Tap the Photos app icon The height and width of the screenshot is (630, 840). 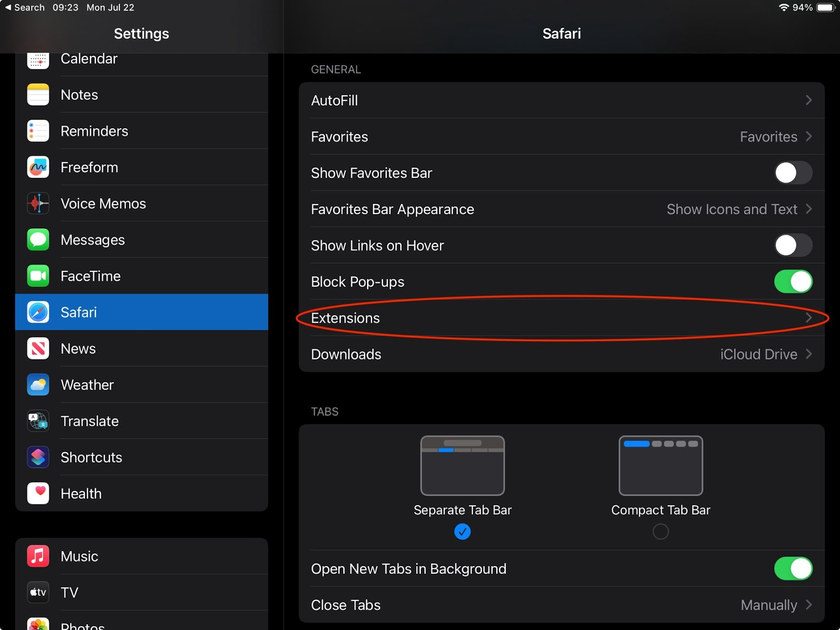38,624
